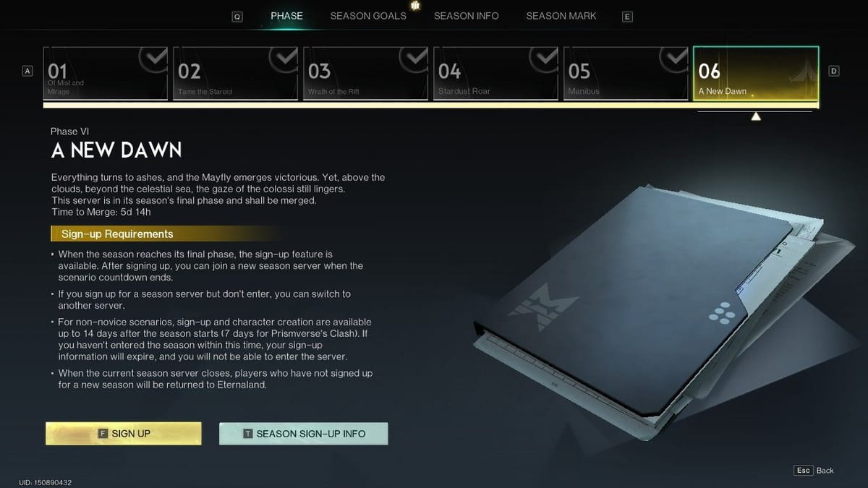Screen dimensions: 868x488
Task: Click the gold emblem above Season Goals
Action: pos(415,6)
